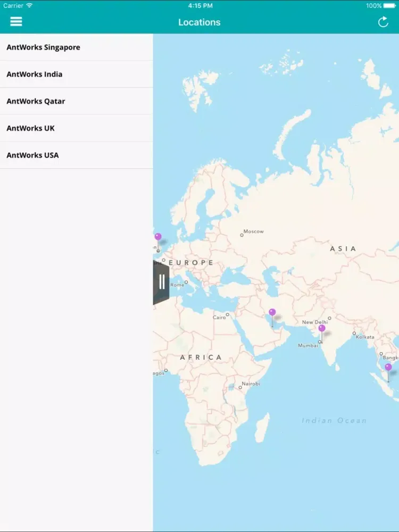399x532 pixels.
Task: Tap the 4:15 PM clock
Action: pyautogui.click(x=200, y=5)
